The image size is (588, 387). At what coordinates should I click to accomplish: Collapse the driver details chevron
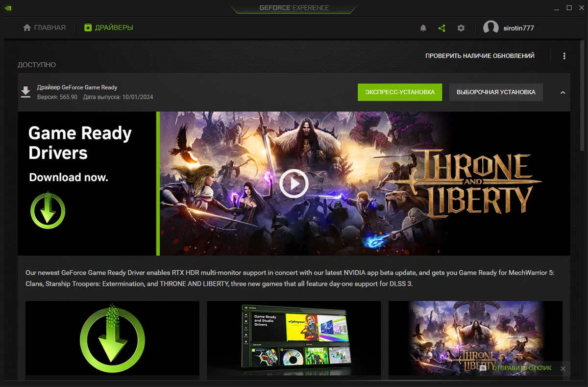[563, 93]
